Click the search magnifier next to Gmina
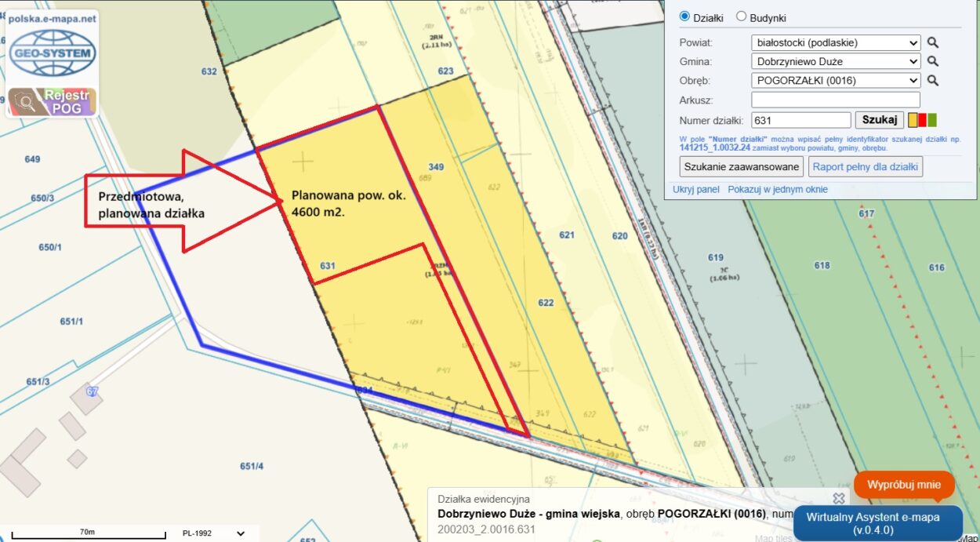The image size is (980, 542). 933,61
